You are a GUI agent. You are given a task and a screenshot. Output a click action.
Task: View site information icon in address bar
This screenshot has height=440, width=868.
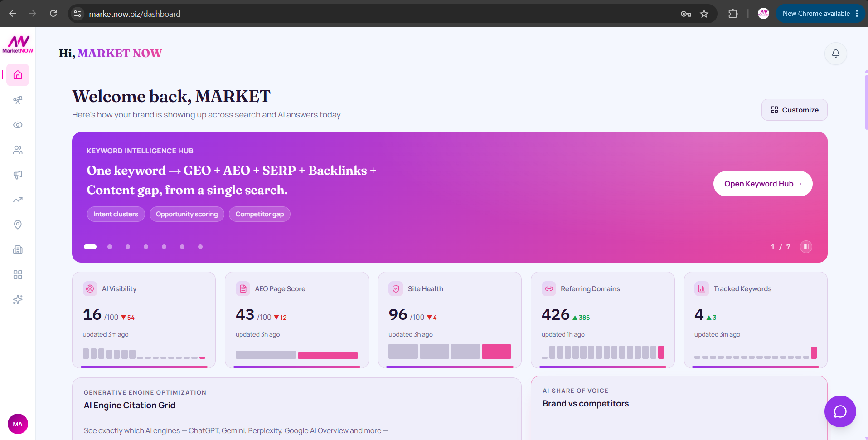tap(78, 14)
